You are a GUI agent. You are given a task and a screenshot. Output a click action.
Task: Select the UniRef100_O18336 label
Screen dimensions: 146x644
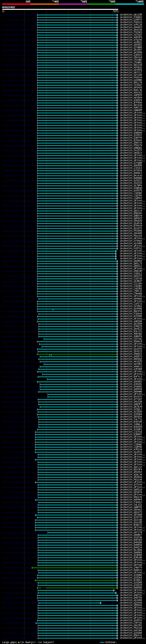point(131,538)
